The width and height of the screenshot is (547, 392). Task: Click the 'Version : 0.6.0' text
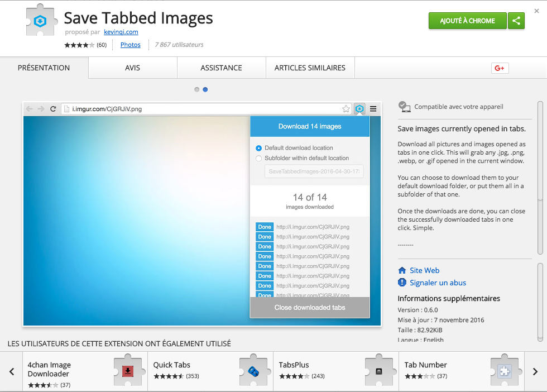418,310
